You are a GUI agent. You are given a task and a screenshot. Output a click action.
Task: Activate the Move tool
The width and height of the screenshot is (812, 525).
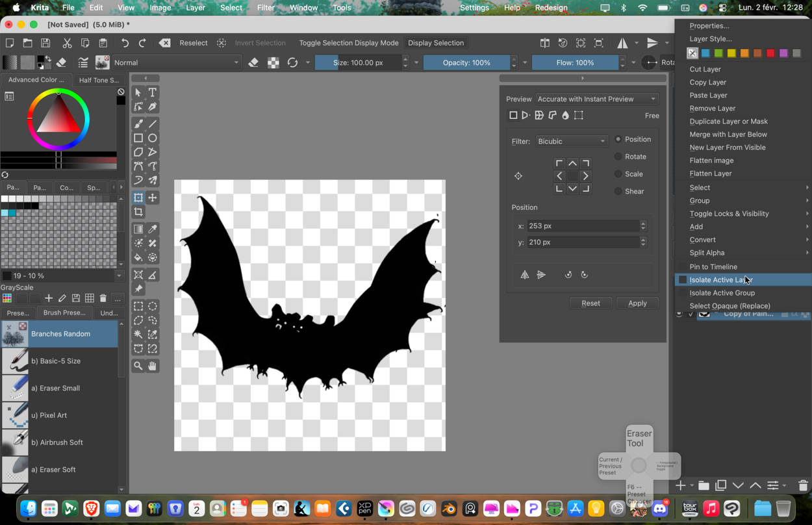pyautogui.click(x=152, y=198)
